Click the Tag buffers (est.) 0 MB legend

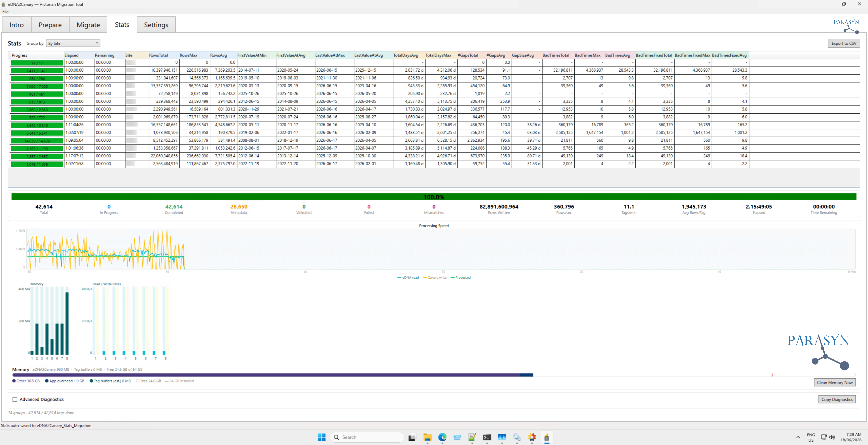point(110,381)
